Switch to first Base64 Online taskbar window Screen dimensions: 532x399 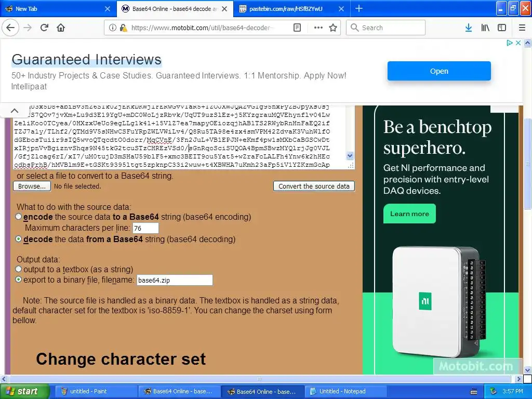179,391
